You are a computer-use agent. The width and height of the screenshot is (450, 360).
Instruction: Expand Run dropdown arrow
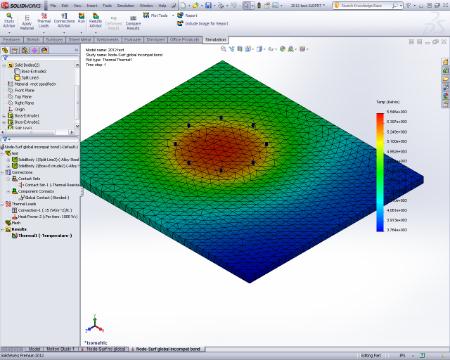tap(81, 33)
